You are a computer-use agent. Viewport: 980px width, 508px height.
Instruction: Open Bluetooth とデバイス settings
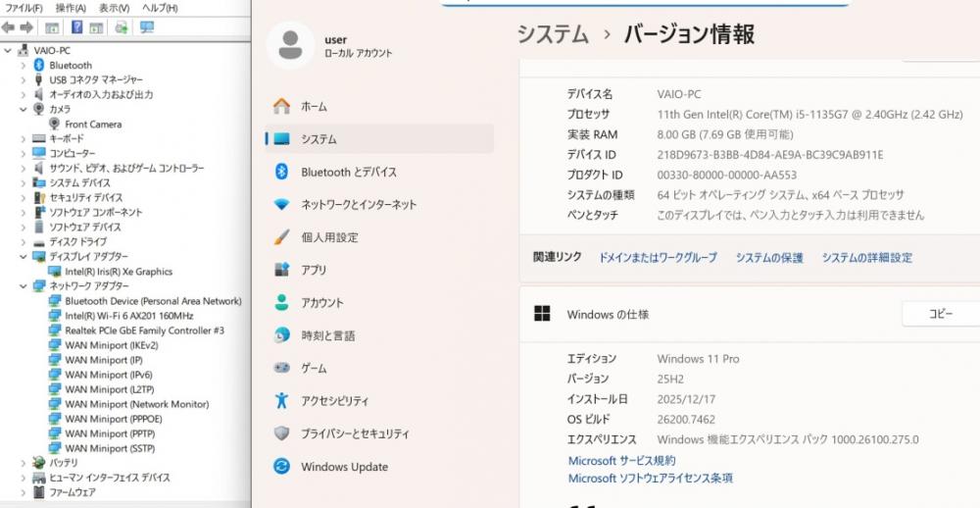coord(378,172)
